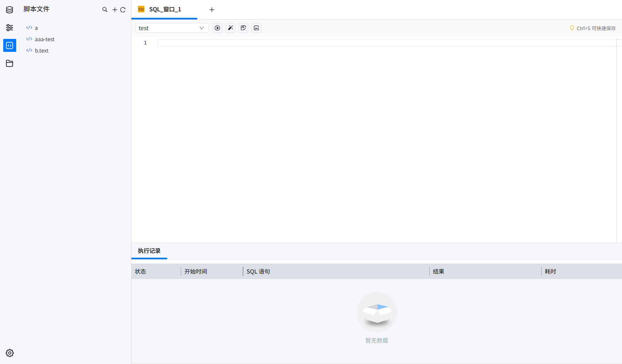The image size is (622, 364).
Task: Refresh the script files list
Action: click(x=123, y=10)
